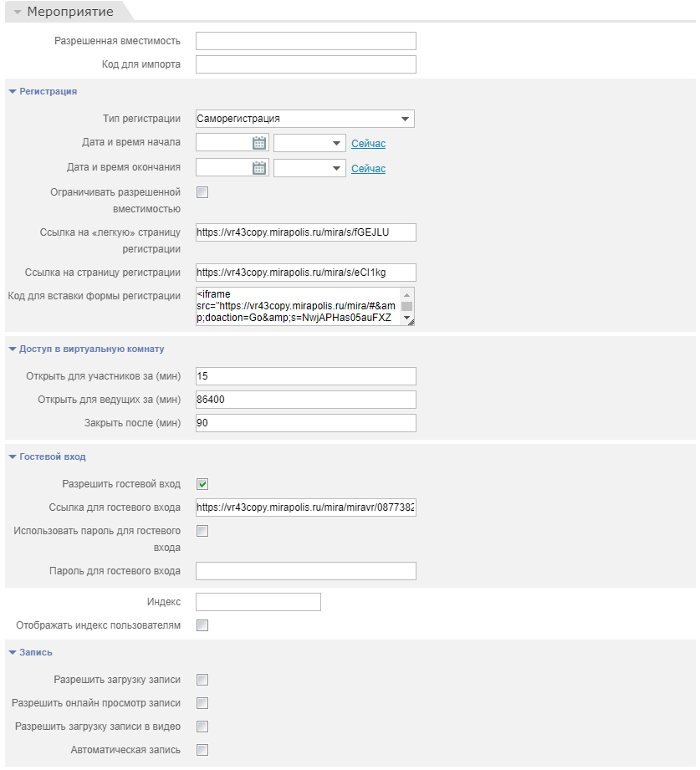Open end time dropdown
Screen dimensions: 700x770
pyautogui.click(x=310, y=168)
